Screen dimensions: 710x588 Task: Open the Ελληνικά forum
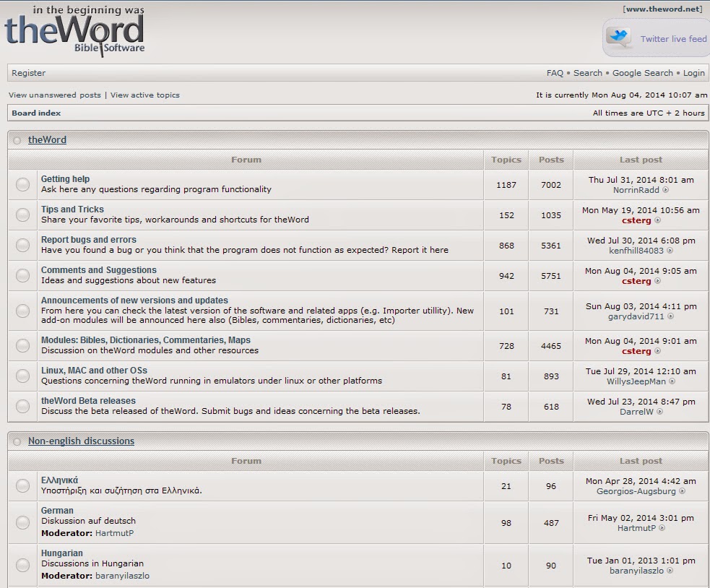pyautogui.click(x=59, y=480)
